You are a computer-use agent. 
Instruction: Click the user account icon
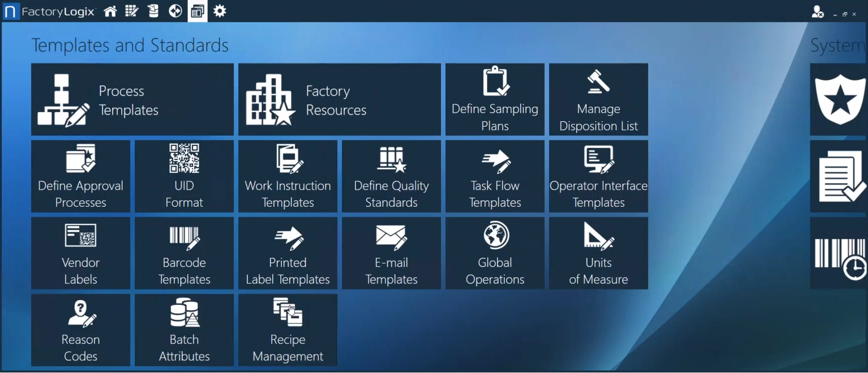(x=817, y=12)
